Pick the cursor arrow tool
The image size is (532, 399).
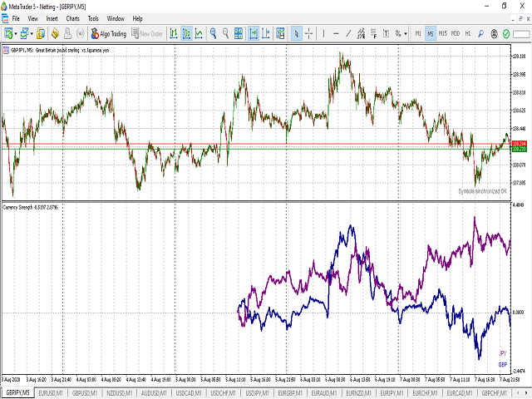click(x=297, y=34)
